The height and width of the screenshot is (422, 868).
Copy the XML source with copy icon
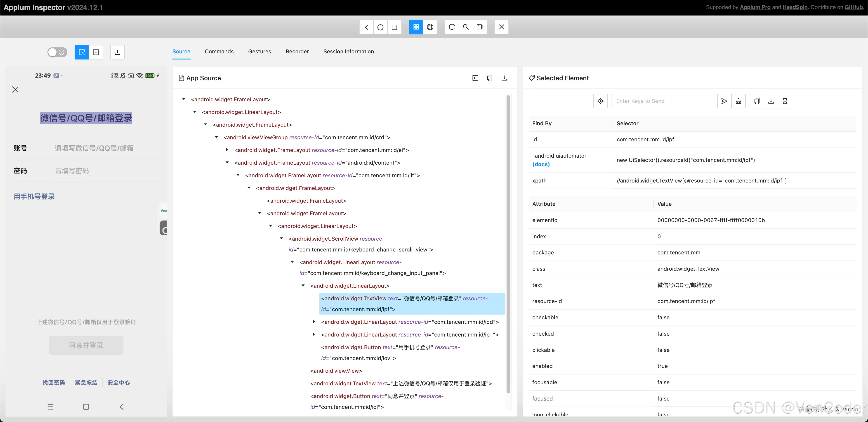pos(490,78)
